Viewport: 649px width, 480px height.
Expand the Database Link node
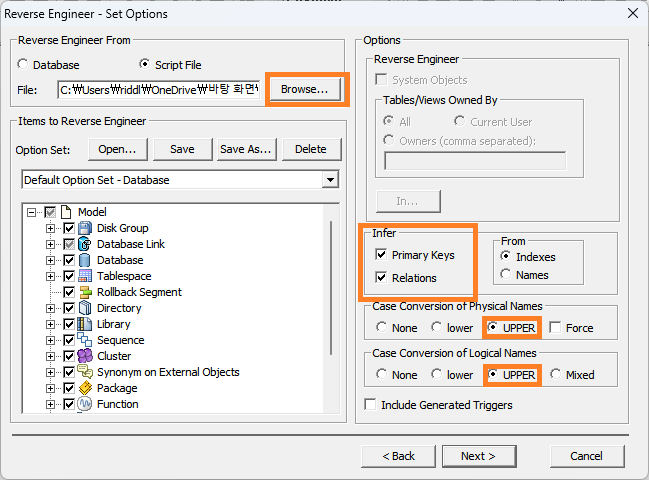coord(50,245)
